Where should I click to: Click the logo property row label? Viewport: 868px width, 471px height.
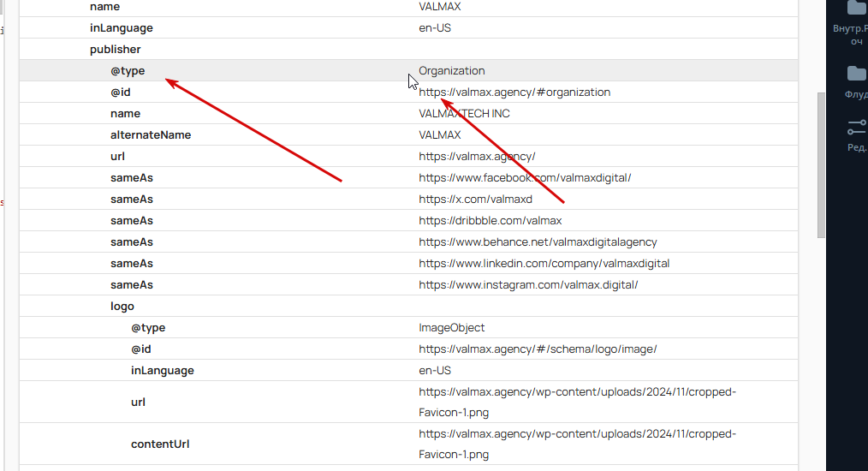coord(122,307)
